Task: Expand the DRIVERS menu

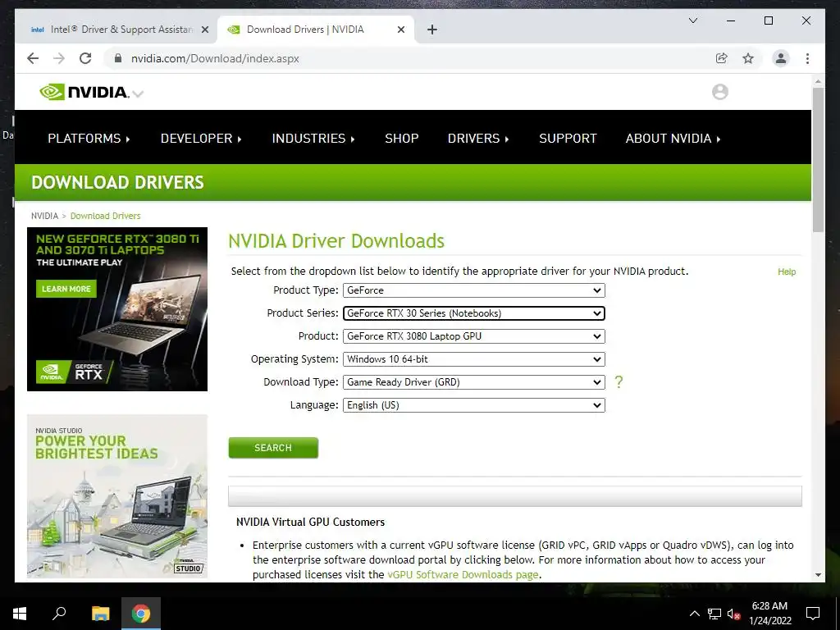Action: point(478,138)
